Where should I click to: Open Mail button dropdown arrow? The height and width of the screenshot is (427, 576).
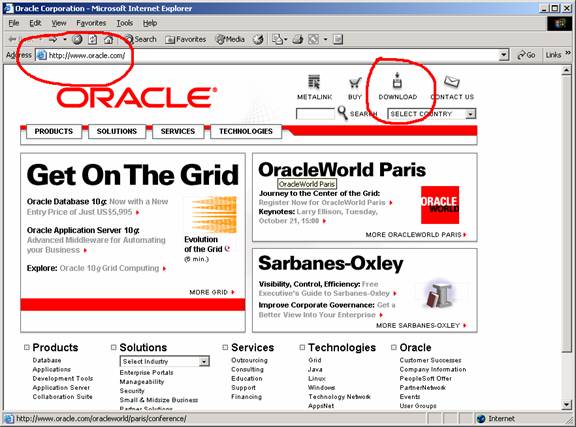286,39
